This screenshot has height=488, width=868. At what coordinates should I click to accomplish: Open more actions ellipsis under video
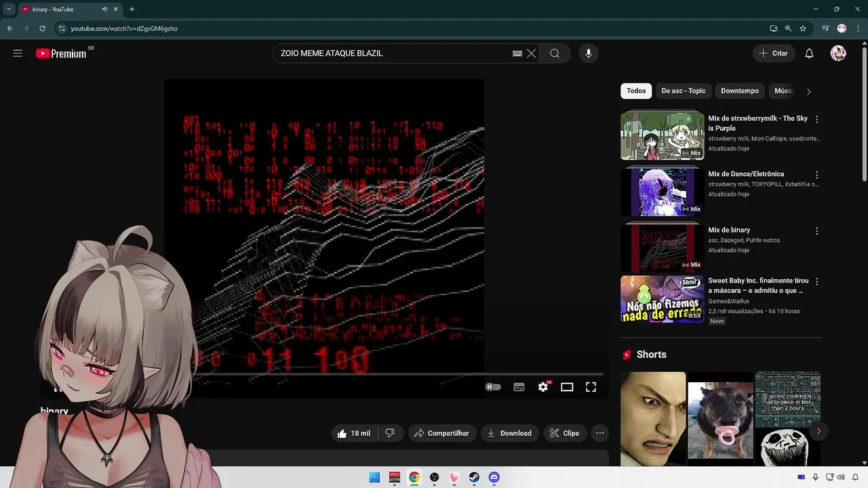pos(599,433)
